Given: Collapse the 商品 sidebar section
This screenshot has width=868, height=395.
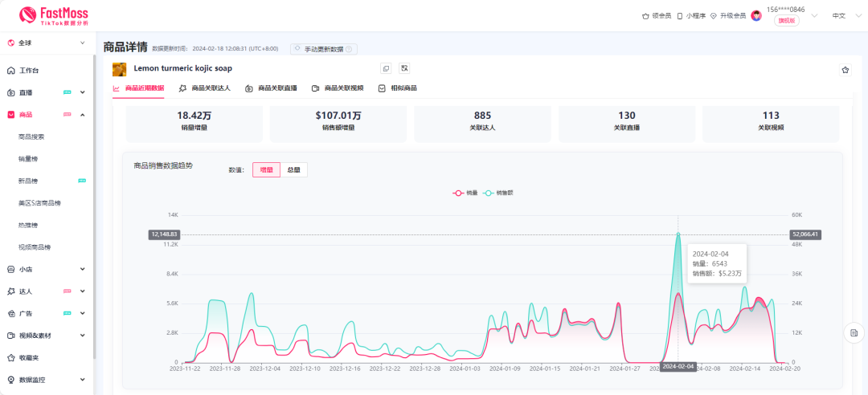Looking at the screenshot, I should 83,115.
